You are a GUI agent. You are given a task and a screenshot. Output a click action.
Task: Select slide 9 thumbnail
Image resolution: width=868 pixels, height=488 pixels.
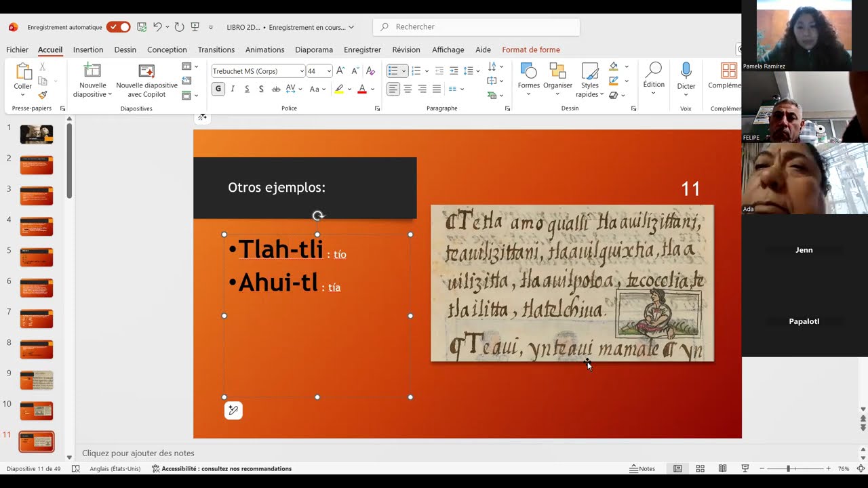coord(36,380)
